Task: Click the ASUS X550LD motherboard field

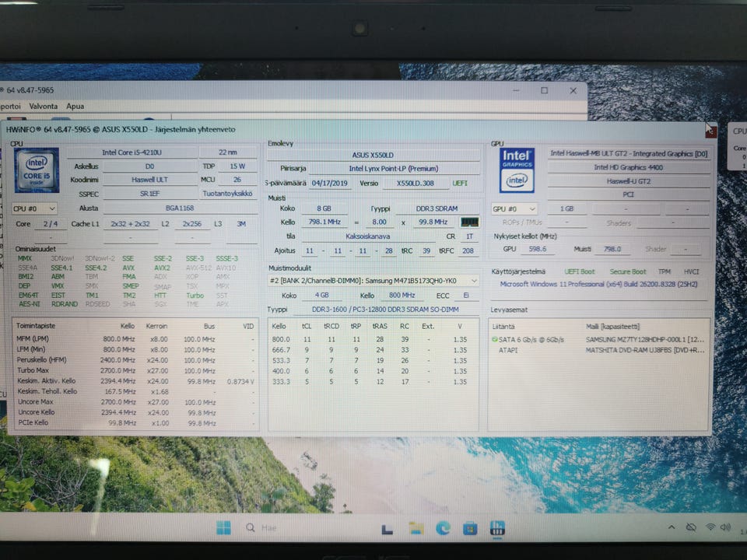Action: (373, 156)
